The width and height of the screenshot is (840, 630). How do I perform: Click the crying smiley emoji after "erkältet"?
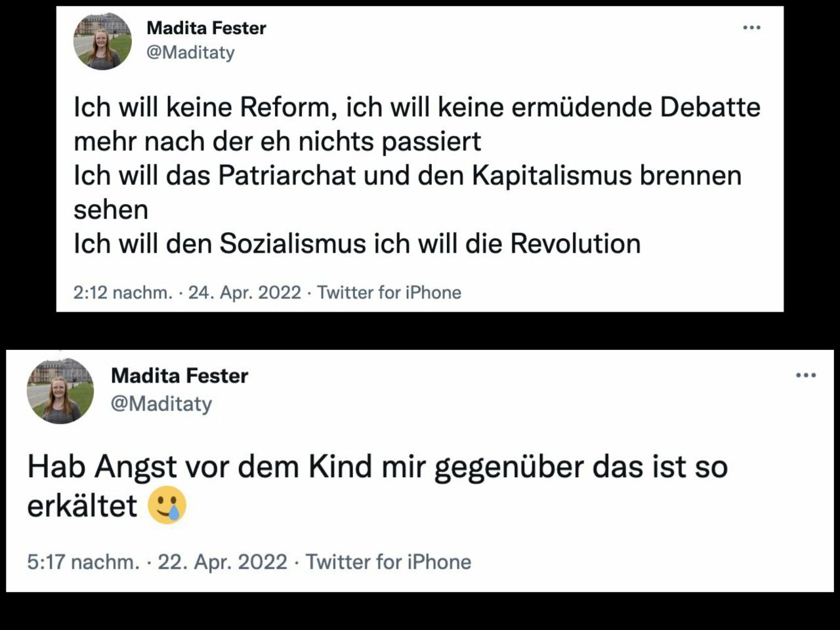point(167,505)
